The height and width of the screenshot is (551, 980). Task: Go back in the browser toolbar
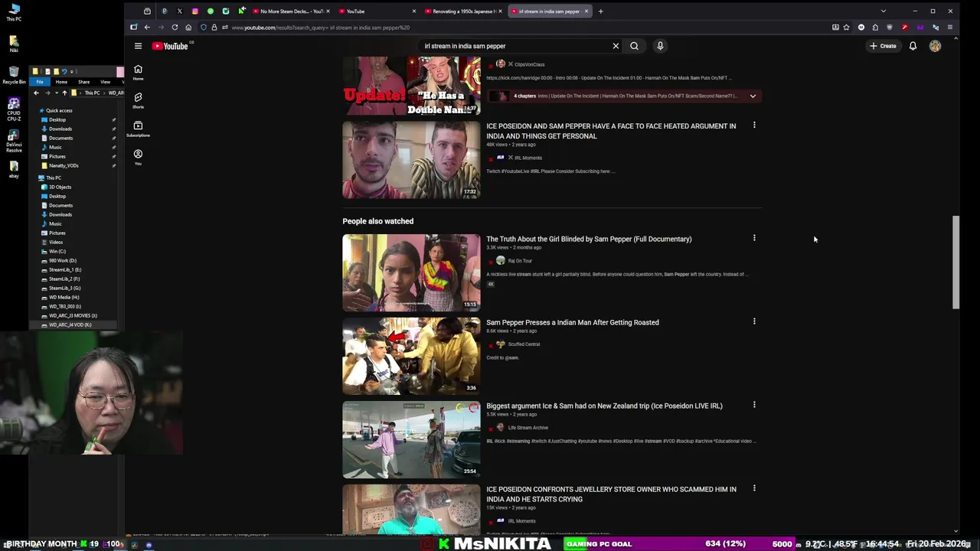tap(147, 28)
